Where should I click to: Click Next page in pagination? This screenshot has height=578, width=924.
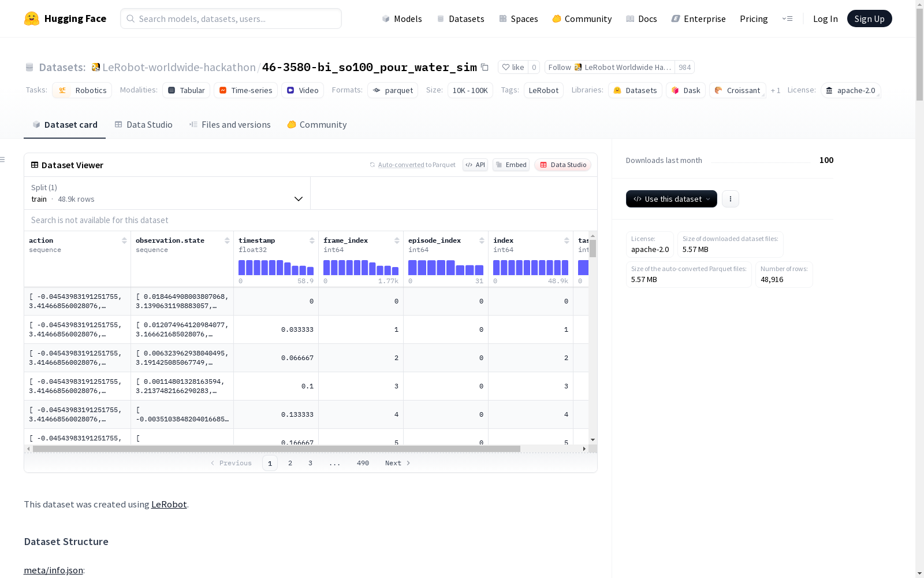[x=398, y=463]
